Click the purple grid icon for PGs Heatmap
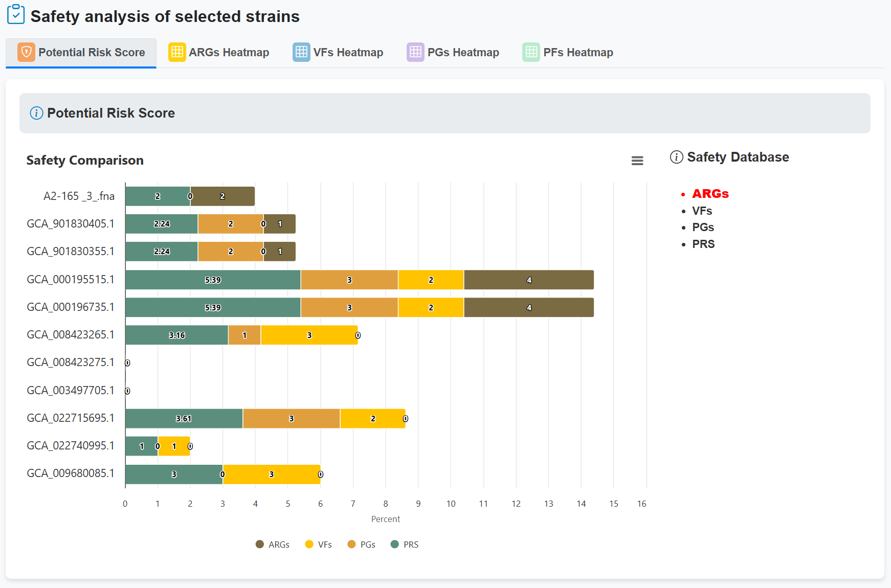 415,52
